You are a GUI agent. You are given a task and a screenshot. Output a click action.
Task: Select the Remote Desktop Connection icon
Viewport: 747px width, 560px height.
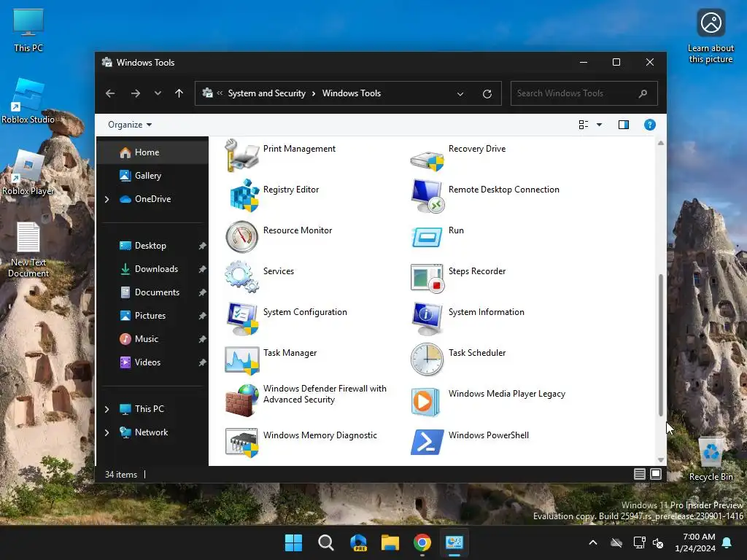[x=427, y=195]
